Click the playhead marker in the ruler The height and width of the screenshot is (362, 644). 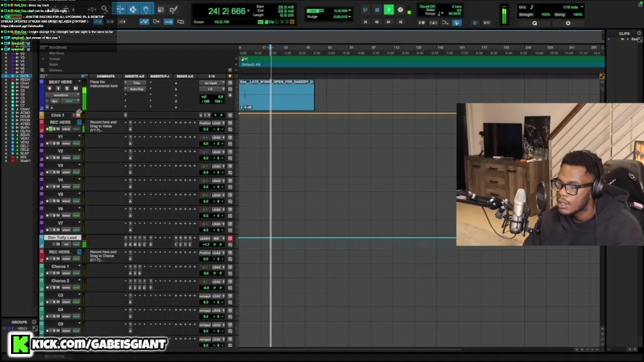tap(270, 47)
